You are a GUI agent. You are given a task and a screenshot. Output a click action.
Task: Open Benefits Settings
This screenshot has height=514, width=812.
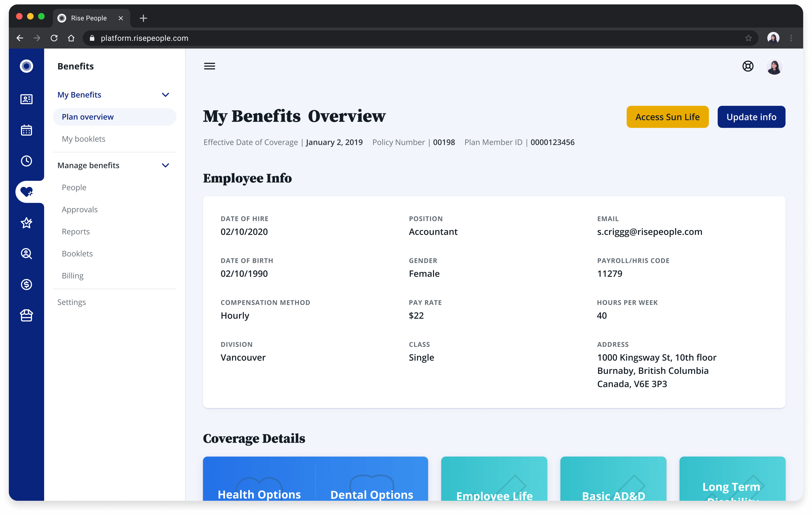(71, 302)
